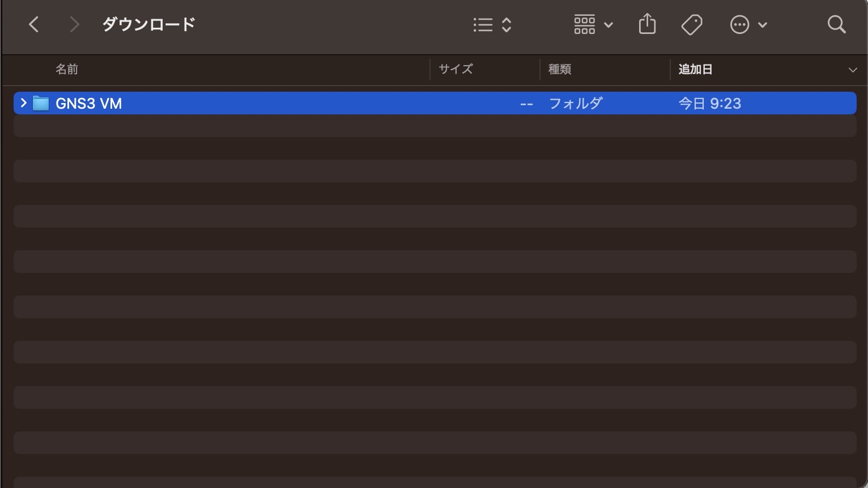Click the ダウンロード window title
Viewport: 868px width, 488px height.
click(x=148, y=24)
